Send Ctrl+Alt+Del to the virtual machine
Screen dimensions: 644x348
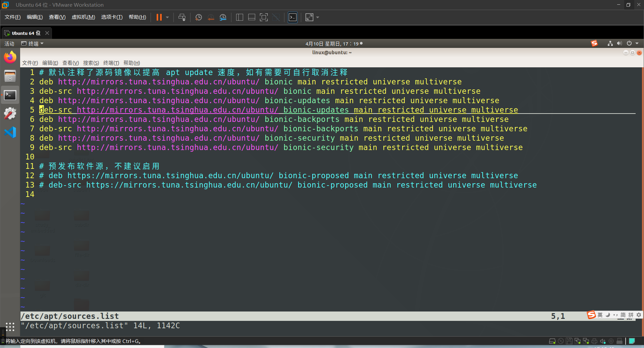pos(182,17)
